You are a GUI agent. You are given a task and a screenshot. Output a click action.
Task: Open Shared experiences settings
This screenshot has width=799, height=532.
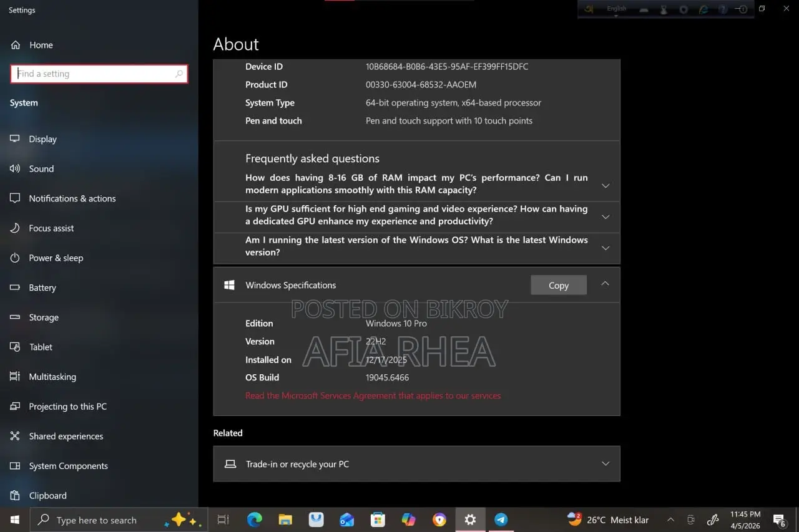coord(66,436)
